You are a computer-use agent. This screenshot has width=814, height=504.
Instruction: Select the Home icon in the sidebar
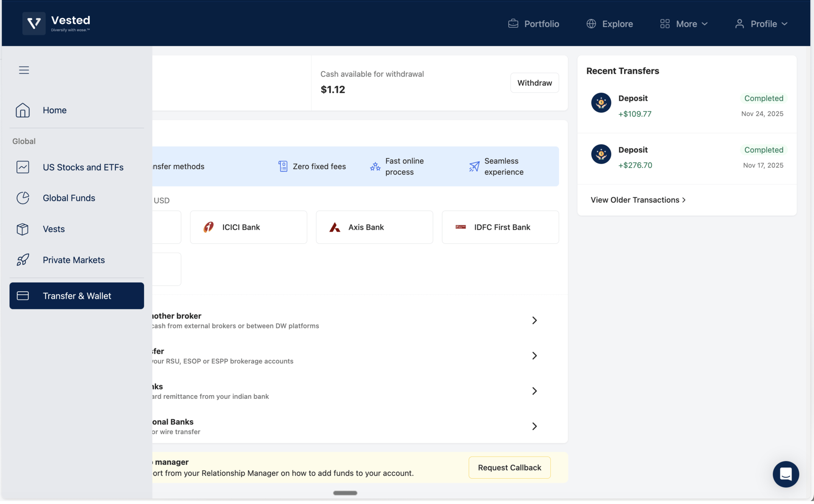pos(22,110)
